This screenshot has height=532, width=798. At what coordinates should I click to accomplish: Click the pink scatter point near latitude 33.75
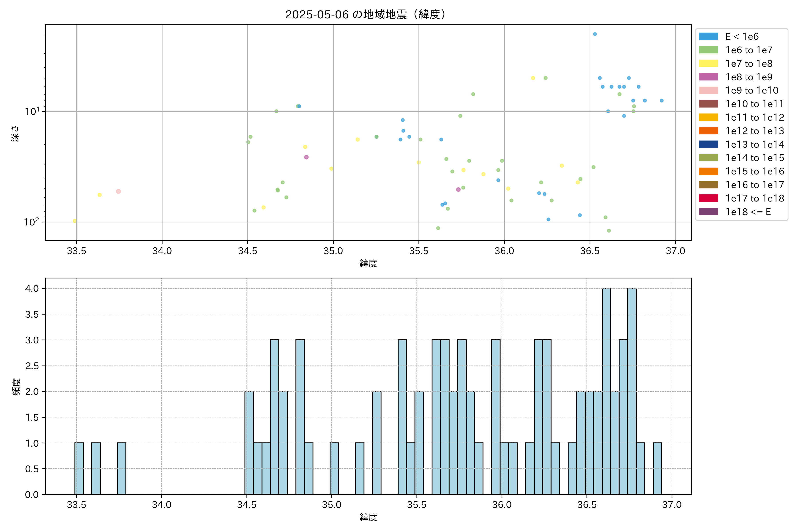[x=118, y=191]
